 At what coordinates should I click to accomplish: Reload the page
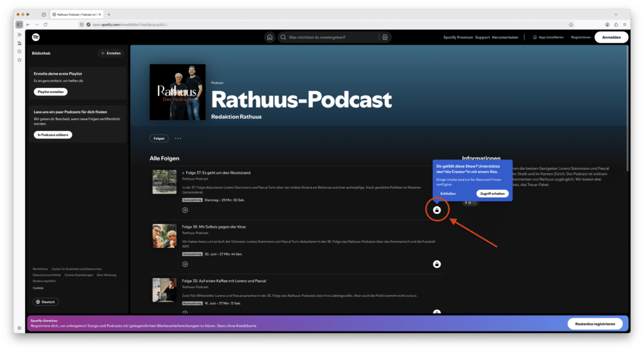click(x=45, y=25)
